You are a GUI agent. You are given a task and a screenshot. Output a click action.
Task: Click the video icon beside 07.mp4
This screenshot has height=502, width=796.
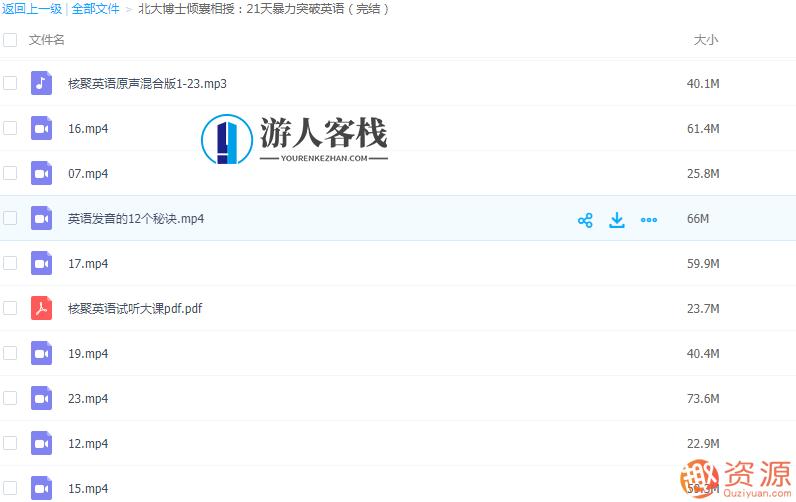tap(41, 174)
